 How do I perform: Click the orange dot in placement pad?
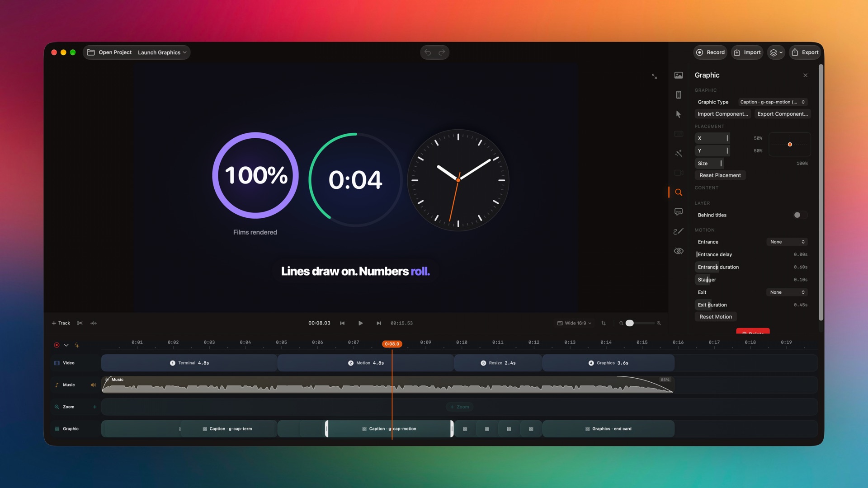790,145
